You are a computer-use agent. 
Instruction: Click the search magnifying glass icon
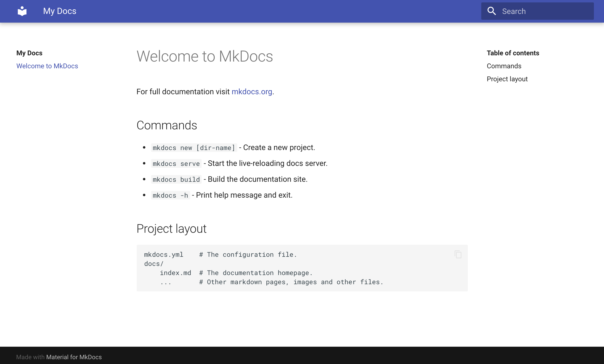click(492, 11)
